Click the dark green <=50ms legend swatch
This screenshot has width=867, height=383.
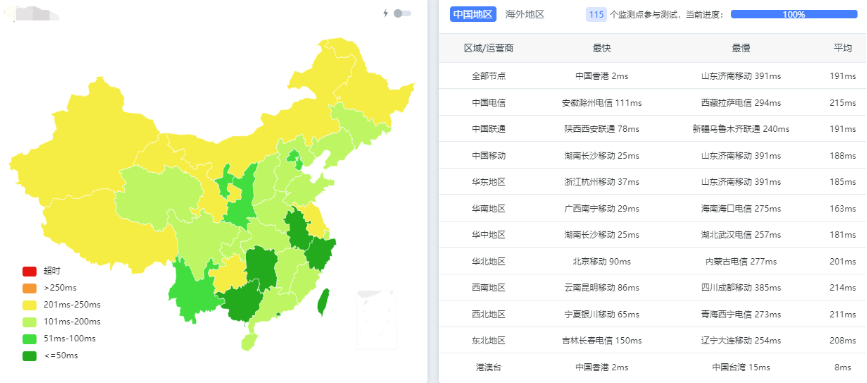pos(29,355)
